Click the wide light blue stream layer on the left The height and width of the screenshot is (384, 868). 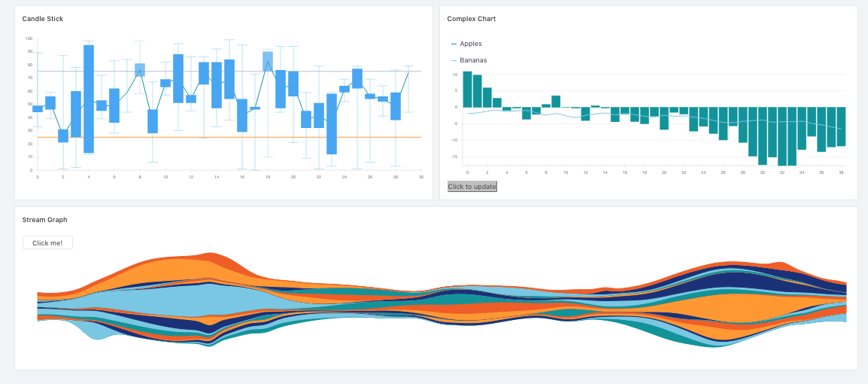(150, 301)
